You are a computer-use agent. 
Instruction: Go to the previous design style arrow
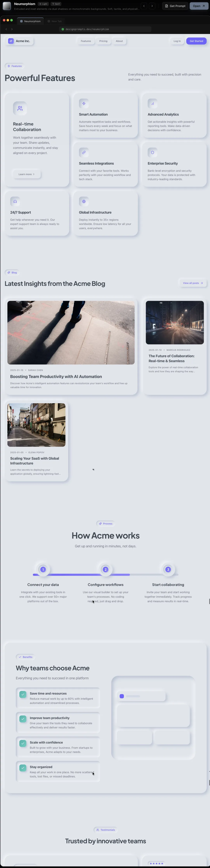pos(144,6)
